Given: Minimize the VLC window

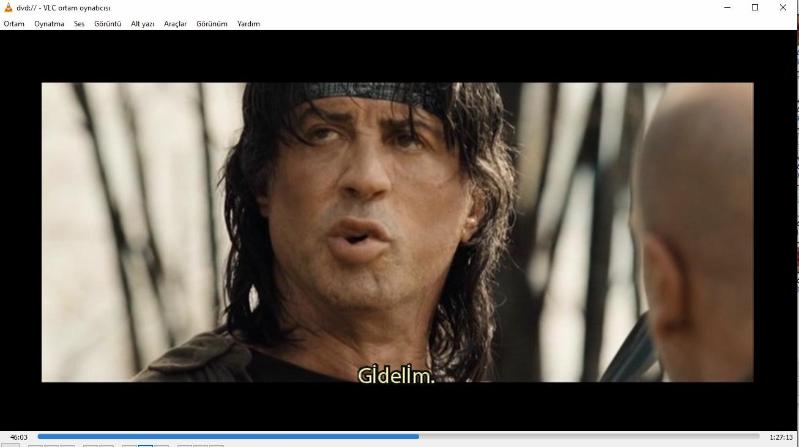Looking at the screenshot, I should click(x=727, y=7).
